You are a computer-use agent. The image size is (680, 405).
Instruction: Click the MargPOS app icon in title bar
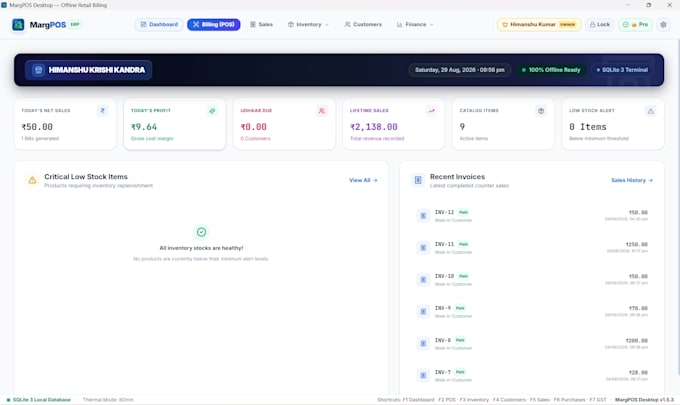tap(4, 5)
